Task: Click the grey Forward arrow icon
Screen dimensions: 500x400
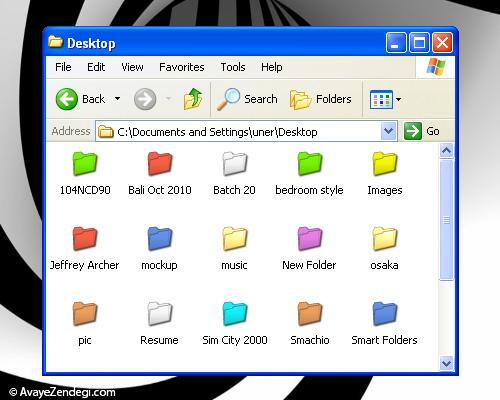Action: point(145,99)
